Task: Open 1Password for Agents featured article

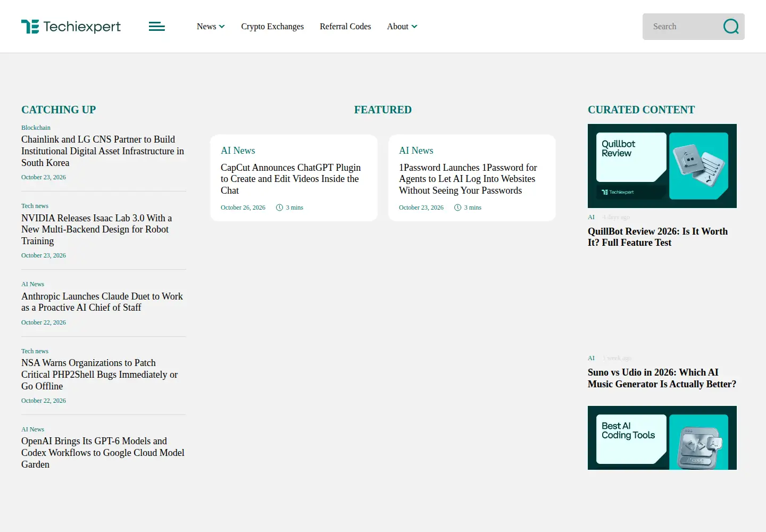Action: pos(468,179)
